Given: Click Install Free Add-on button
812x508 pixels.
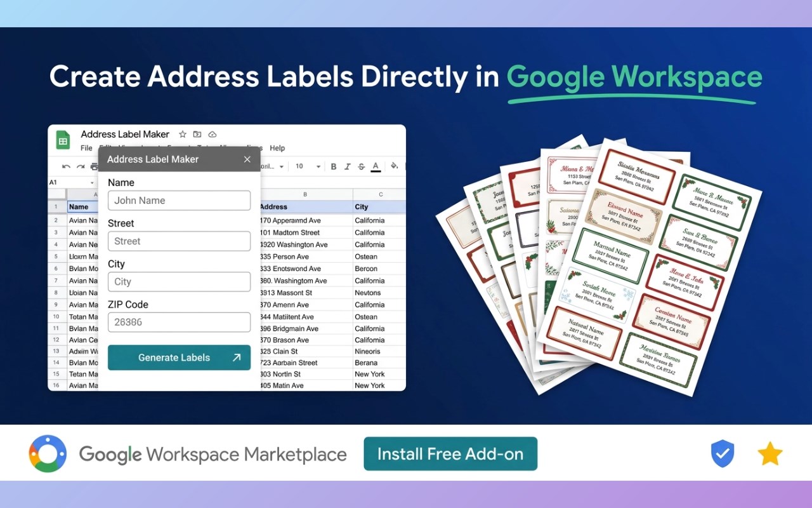Looking at the screenshot, I should point(450,454).
